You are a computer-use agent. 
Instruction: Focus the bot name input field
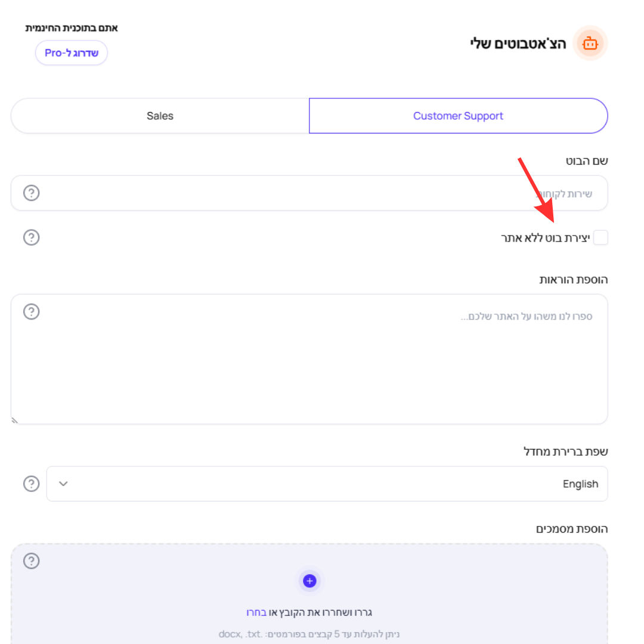pos(309,193)
